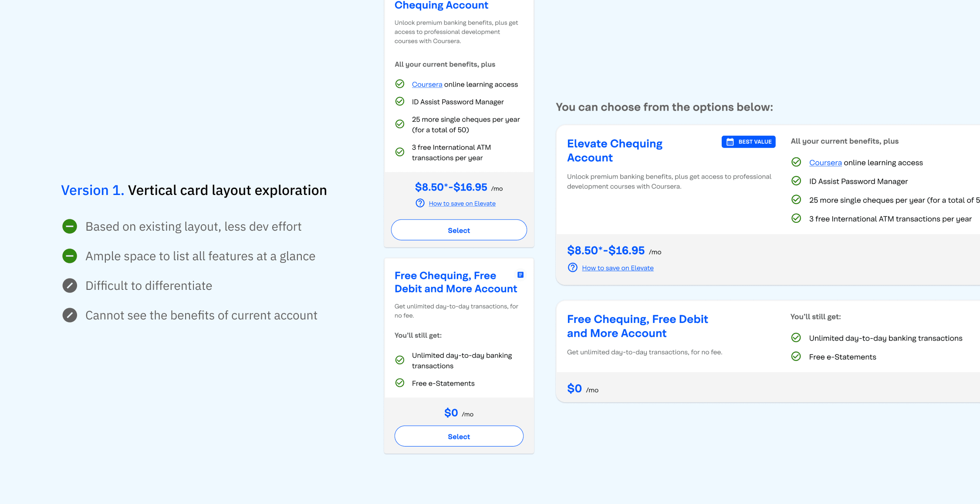This screenshot has width=980, height=504.
Task: Click the 'Version 1.' blue heading text
Action: point(92,190)
